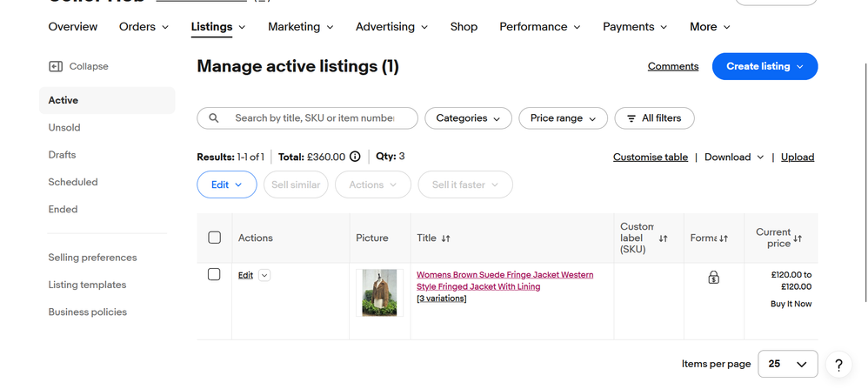This screenshot has height=389, width=868.
Task: Tick the select all listings checkbox
Action: (215, 238)
